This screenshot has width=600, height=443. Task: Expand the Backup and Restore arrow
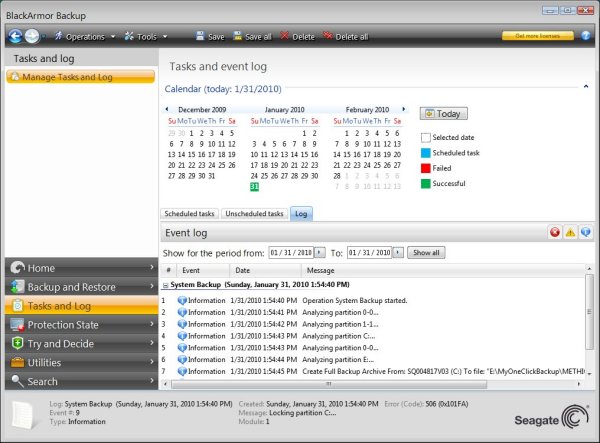(152, 286)
